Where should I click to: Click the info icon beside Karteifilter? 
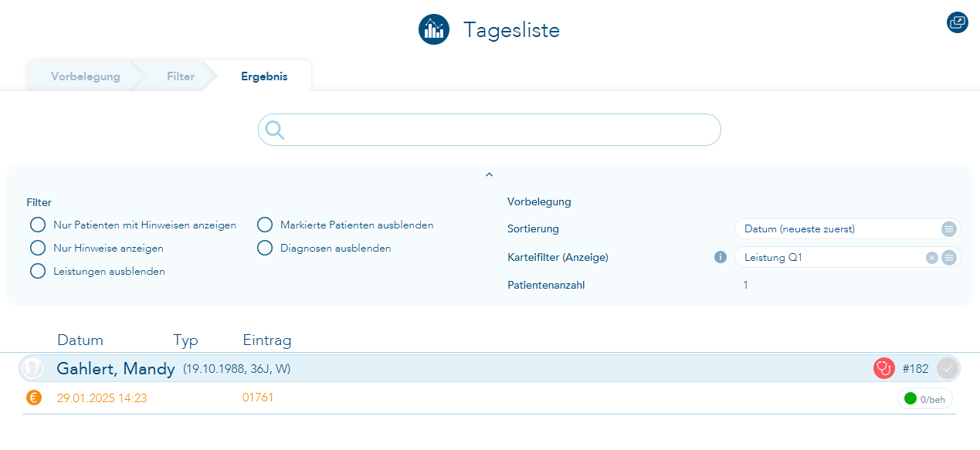click(x=721, y=257)
